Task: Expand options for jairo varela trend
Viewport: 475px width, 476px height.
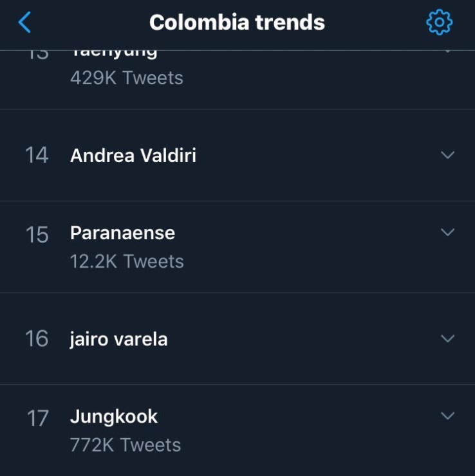Action: (447, 338)
